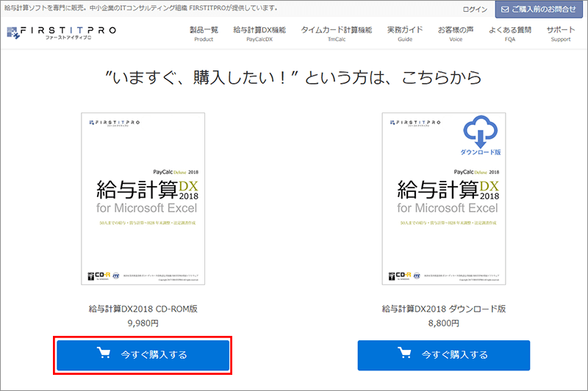This screenshot has height=391, width=588.
Task: Click the 8,800円 price text
Action: point(444,323)
